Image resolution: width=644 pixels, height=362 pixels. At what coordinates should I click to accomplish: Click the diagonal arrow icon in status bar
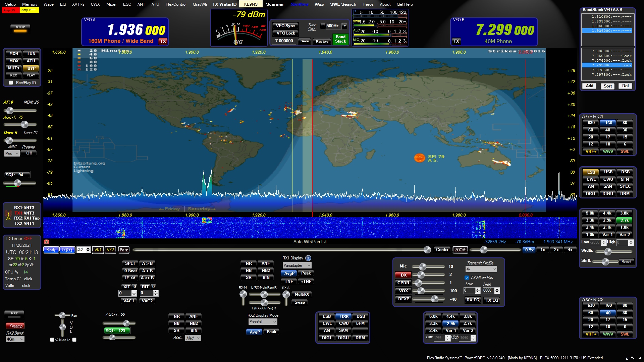(x=633, y=358)
